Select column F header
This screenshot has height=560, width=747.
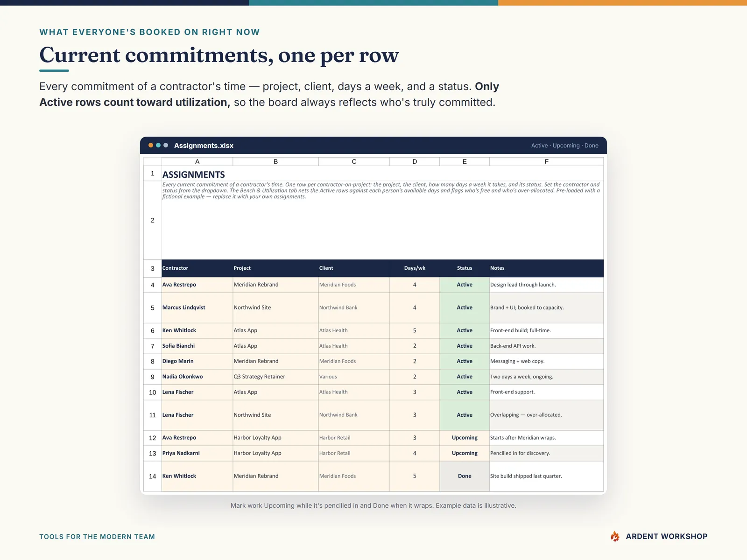(x=546, y=161)
